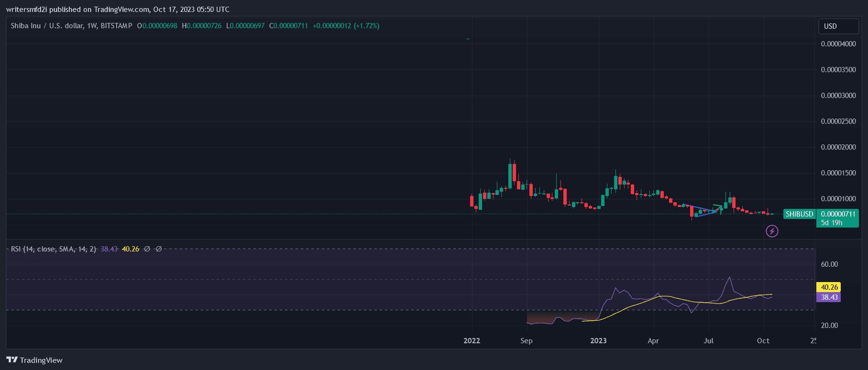The height and width of the screenshot is (370, 868).
Task: Click the 60.00 level on RSI scale
Action: (829, 264)
